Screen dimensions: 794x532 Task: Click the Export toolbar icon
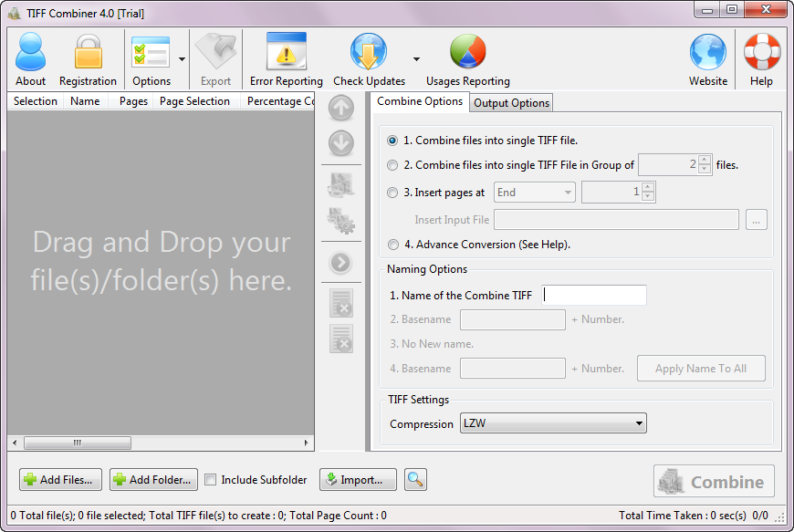coord(215,58)
